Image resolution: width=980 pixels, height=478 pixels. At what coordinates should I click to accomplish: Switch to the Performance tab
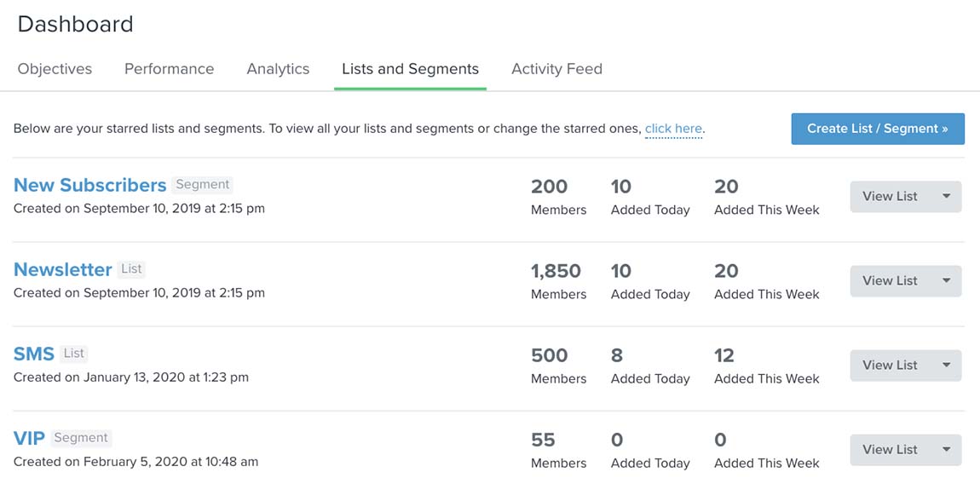coord(169,69)
